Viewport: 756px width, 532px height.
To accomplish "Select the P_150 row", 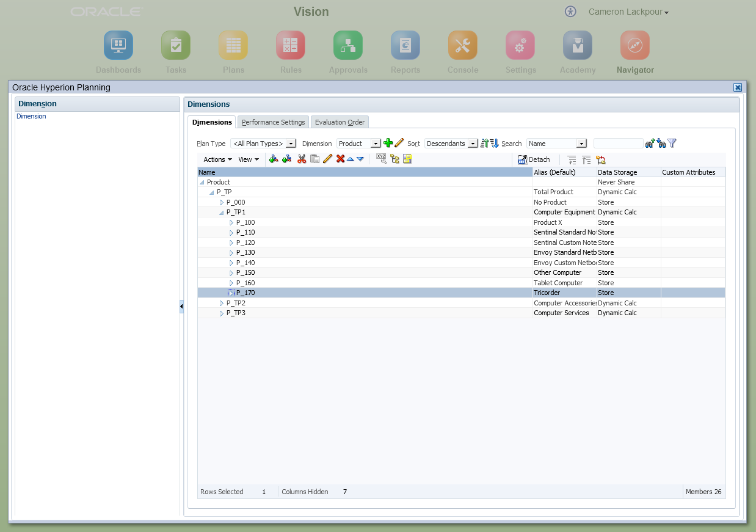I will (x=461, y=273).
